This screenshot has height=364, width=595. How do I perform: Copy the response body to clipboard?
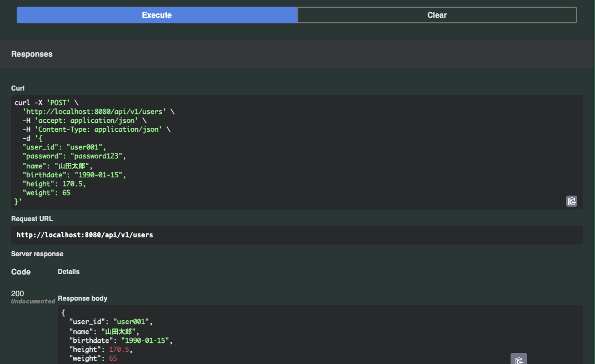(518, 360)
